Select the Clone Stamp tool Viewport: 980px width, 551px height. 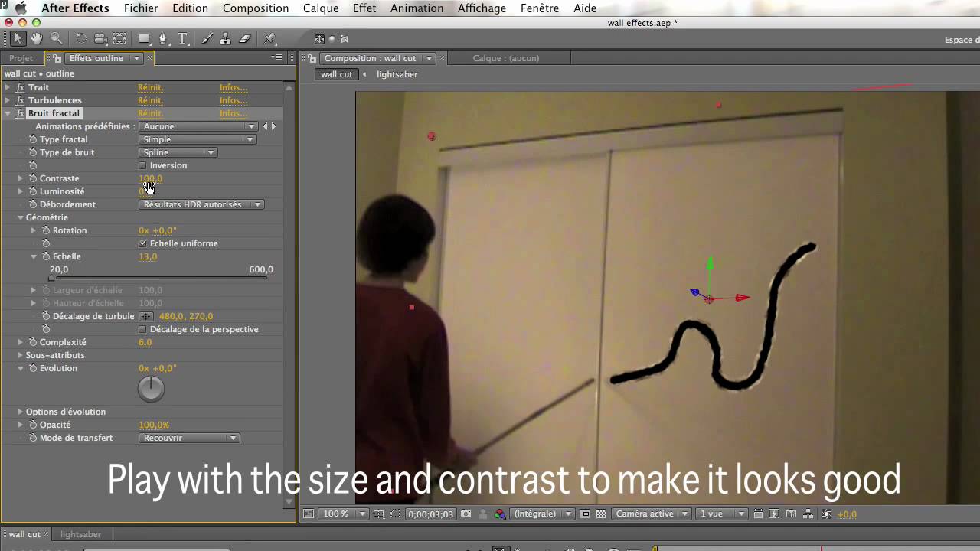[x=226, y=38]
